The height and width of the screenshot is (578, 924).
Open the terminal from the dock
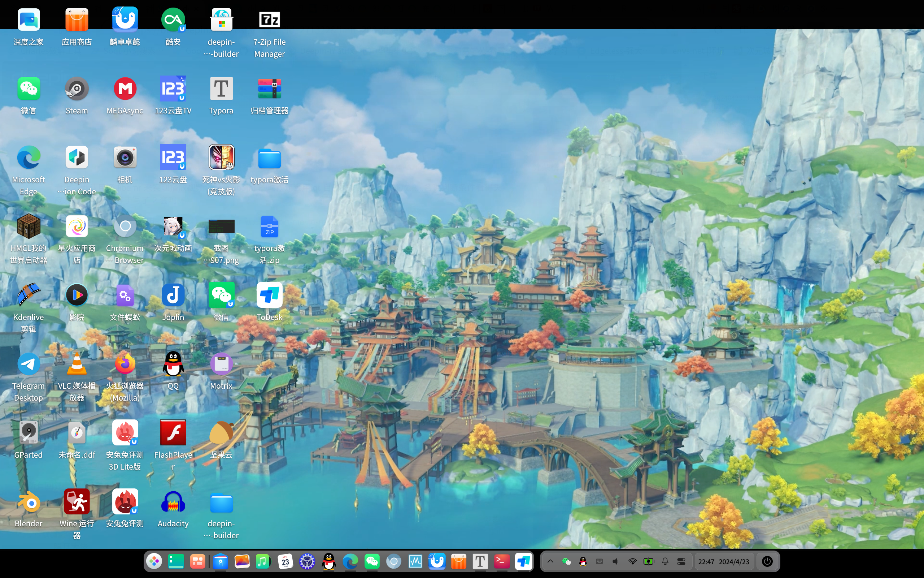[x=502, y=561]
